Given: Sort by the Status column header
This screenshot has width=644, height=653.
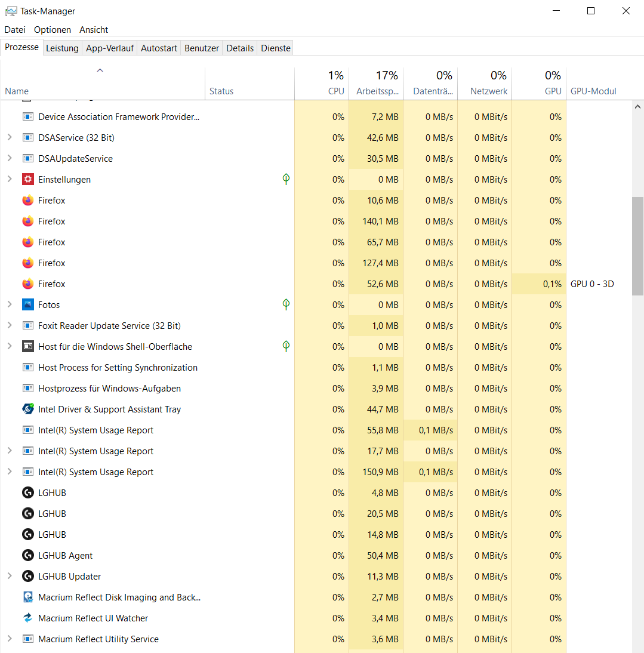Looking at the screenshot, I should click(x=249, y=84).
